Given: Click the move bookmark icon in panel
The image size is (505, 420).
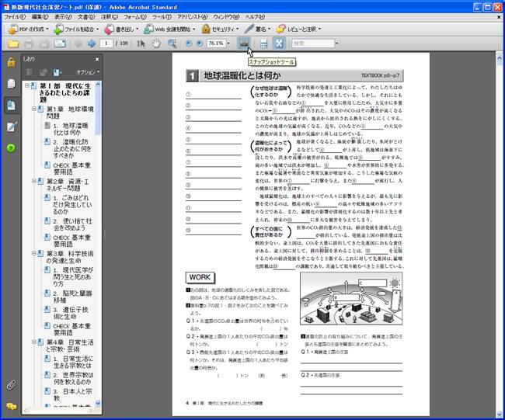Looking at the screenshot, I should 44,72.
